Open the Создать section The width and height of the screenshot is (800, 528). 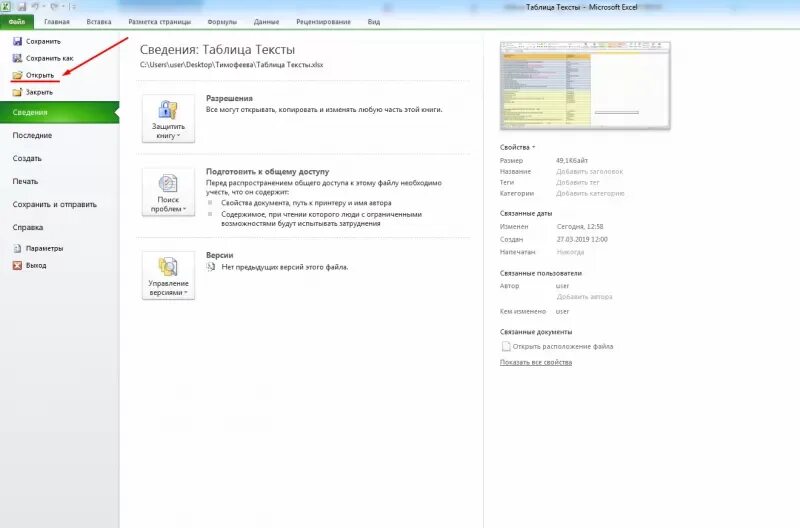27,158
